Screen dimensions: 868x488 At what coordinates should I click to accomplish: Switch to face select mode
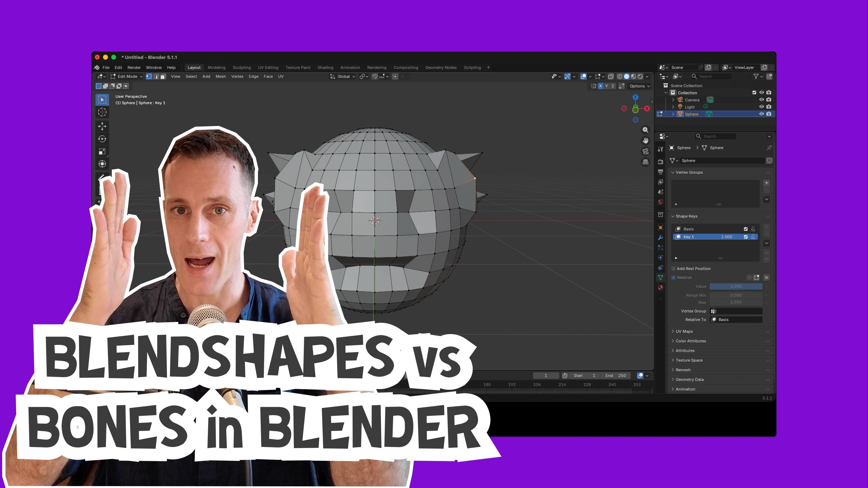click(x=163, y=76)
